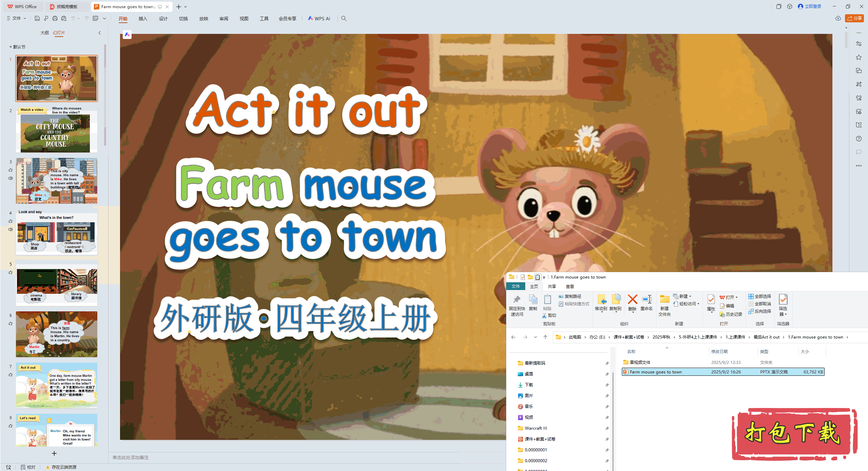Image resolution: width=868 pixels, height=471 pixels.
Task: Open WPS AI from the ribbon
Action: pos(319,18)
